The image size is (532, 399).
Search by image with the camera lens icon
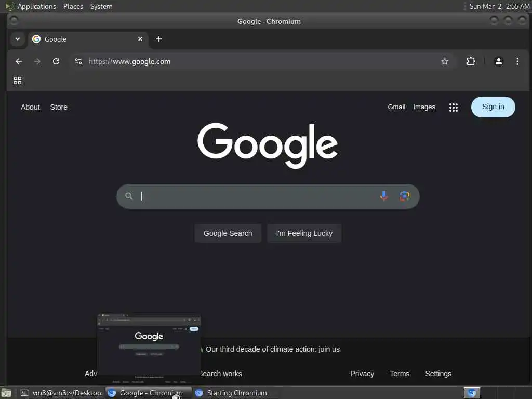(x=404, y=196)
